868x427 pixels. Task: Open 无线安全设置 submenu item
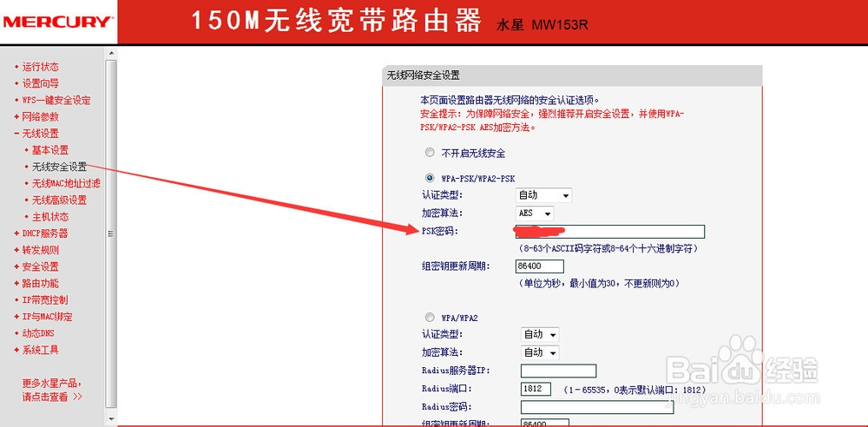tap(59, 167)
